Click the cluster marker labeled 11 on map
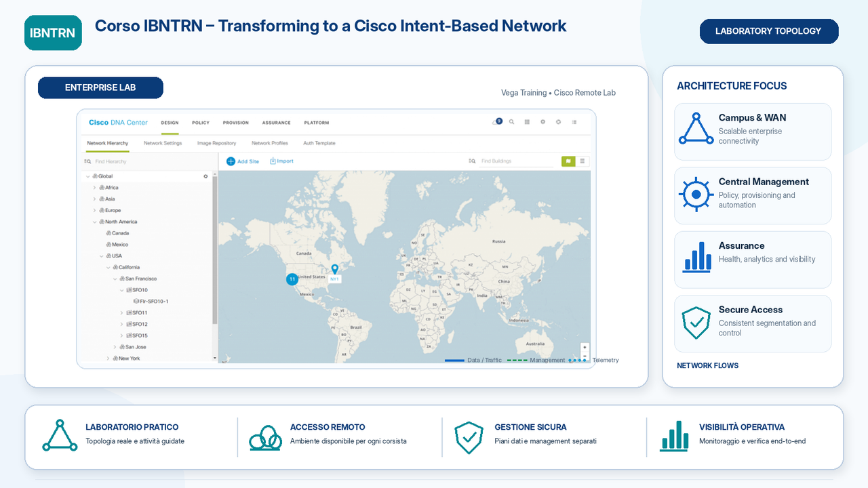 point(292,279)
